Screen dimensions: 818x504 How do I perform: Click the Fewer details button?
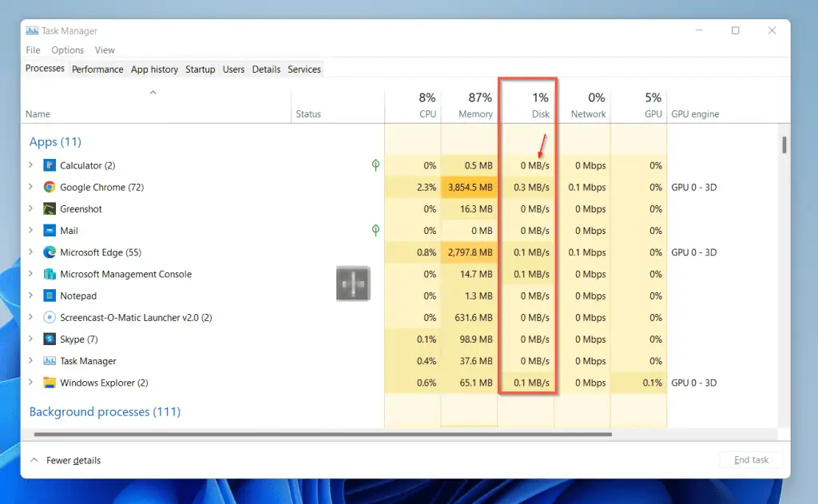coord(66,460)
